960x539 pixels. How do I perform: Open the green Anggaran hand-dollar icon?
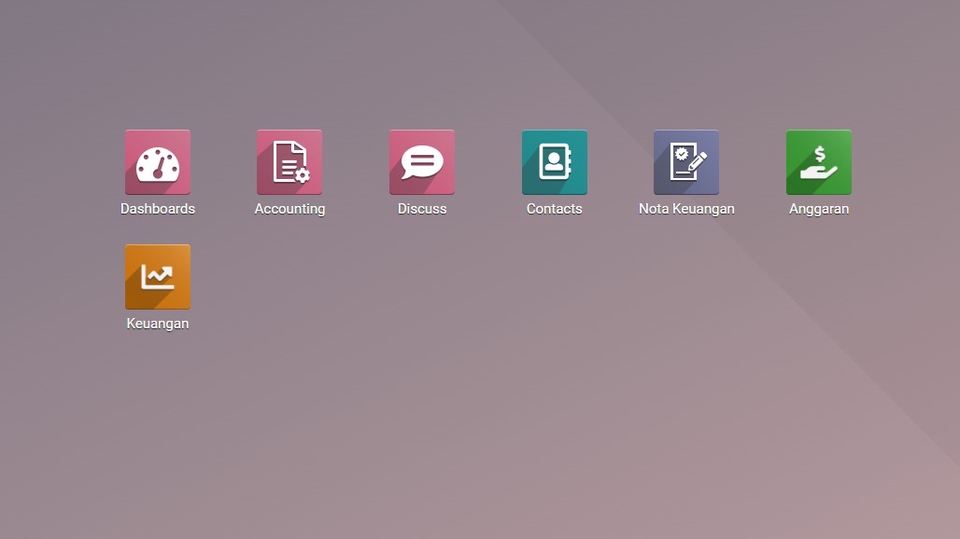click(819, 162)
